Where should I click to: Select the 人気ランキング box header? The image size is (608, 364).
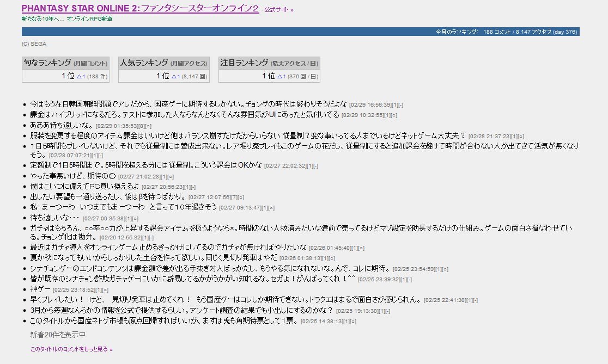click(x=163, y=63)
